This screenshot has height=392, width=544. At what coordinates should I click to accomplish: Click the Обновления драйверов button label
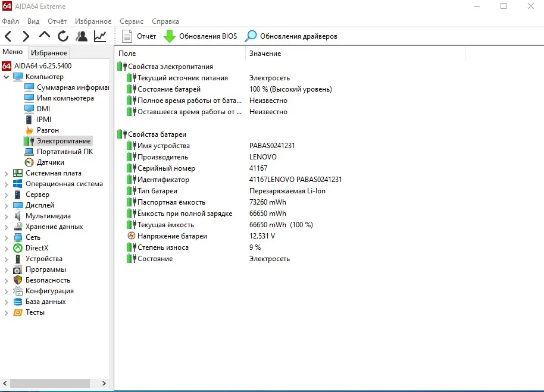[299, 36]
